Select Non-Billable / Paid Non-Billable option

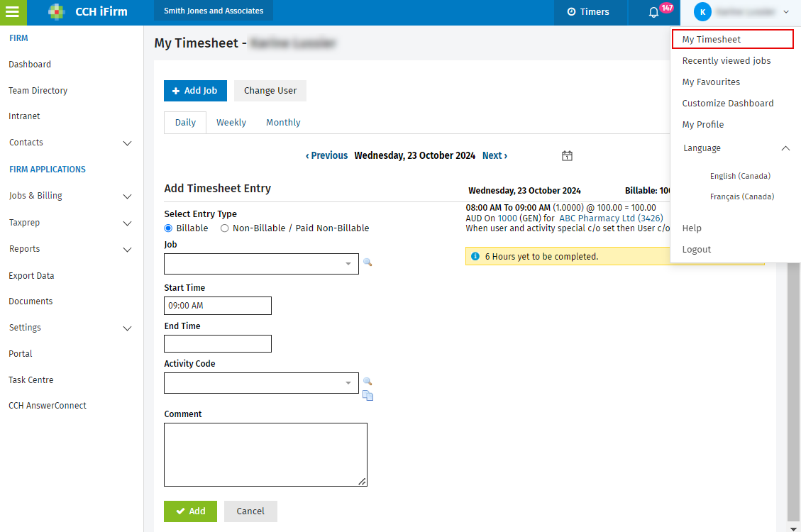pos(224,228)
